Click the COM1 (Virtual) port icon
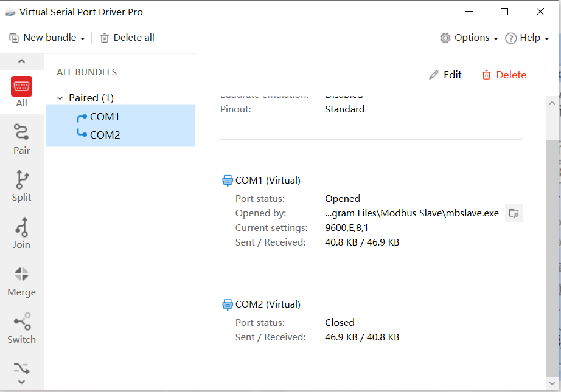561x392 pixels. click(x=228, y=180)
